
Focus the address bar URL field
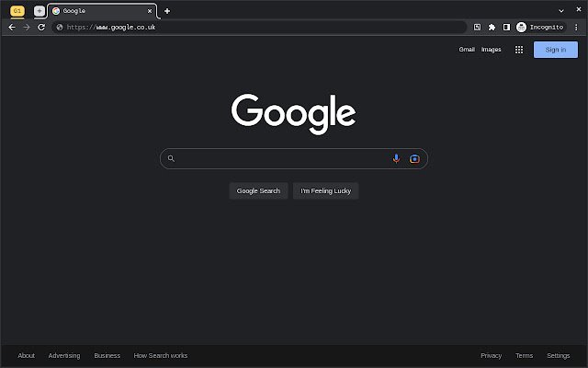click(259, 27)
